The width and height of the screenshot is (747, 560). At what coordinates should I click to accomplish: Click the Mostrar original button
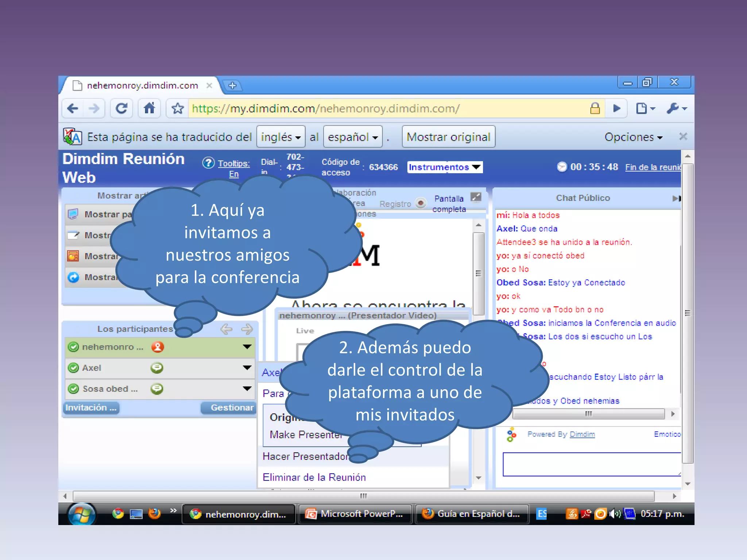(448, 137)
